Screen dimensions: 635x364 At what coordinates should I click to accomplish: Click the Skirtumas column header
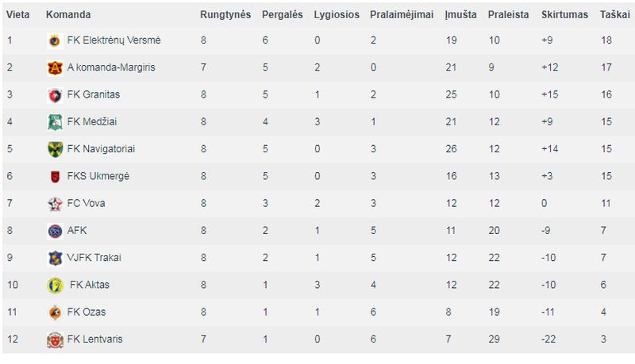point(564,15)
